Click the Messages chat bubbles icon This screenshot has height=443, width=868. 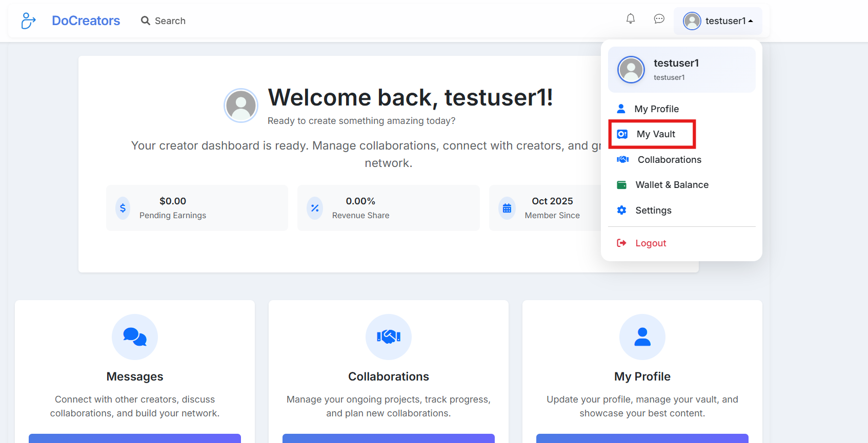point(135,337)
